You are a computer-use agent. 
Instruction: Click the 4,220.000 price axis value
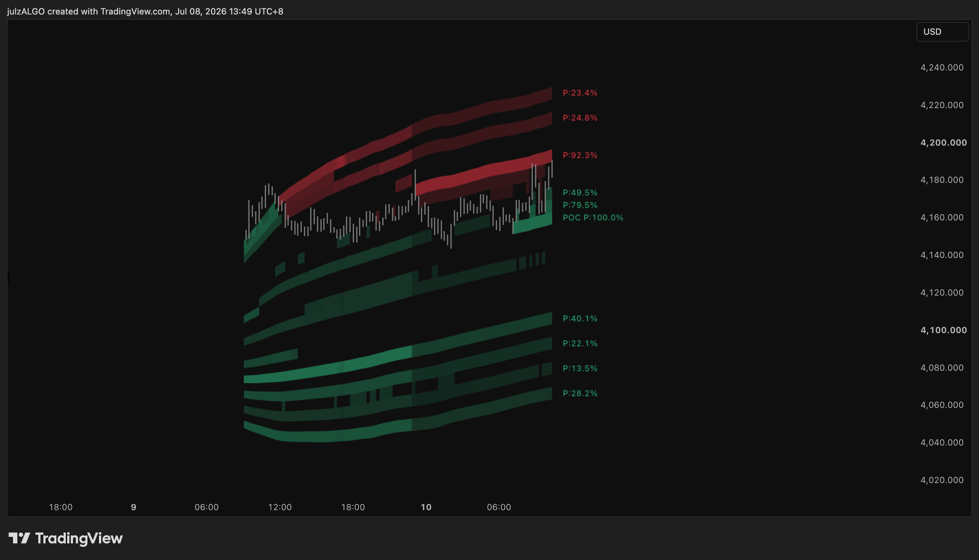(942, 105)
